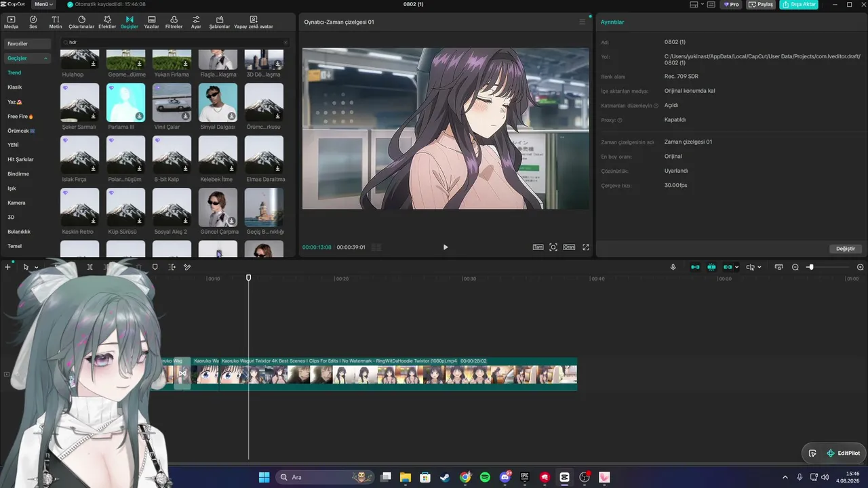Open the Işık transition category
The image size is (868, 488).
tap(12, 188)
